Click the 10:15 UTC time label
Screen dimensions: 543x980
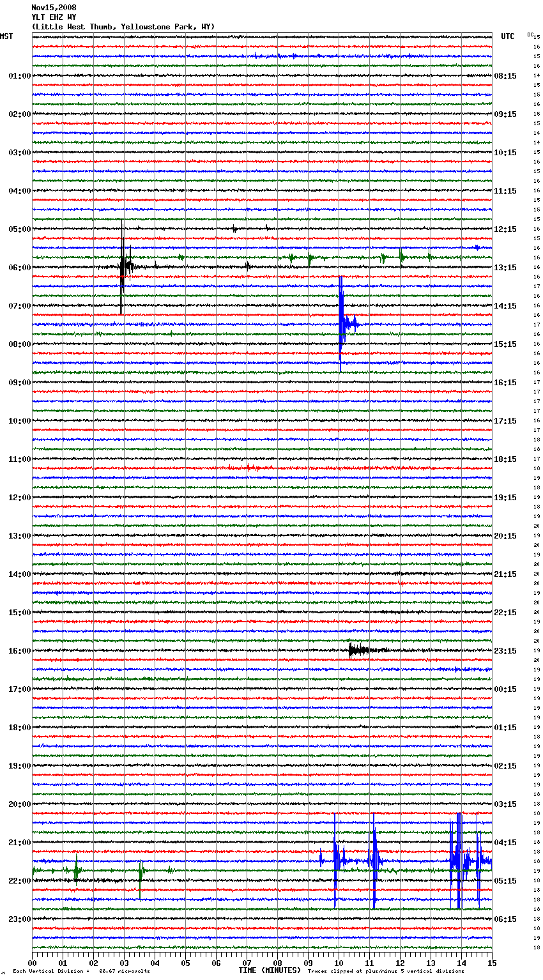(505, 153)
